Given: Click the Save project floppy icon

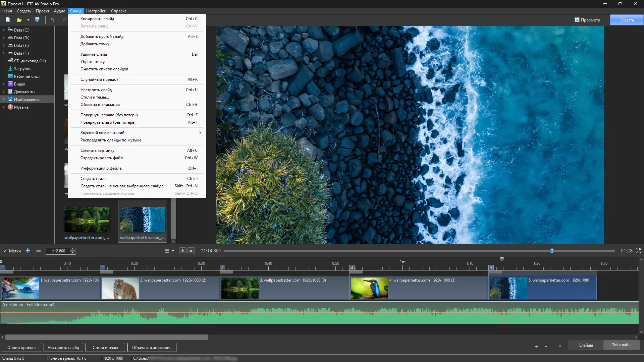Looking at the screenshot, I should pos(37,20).
